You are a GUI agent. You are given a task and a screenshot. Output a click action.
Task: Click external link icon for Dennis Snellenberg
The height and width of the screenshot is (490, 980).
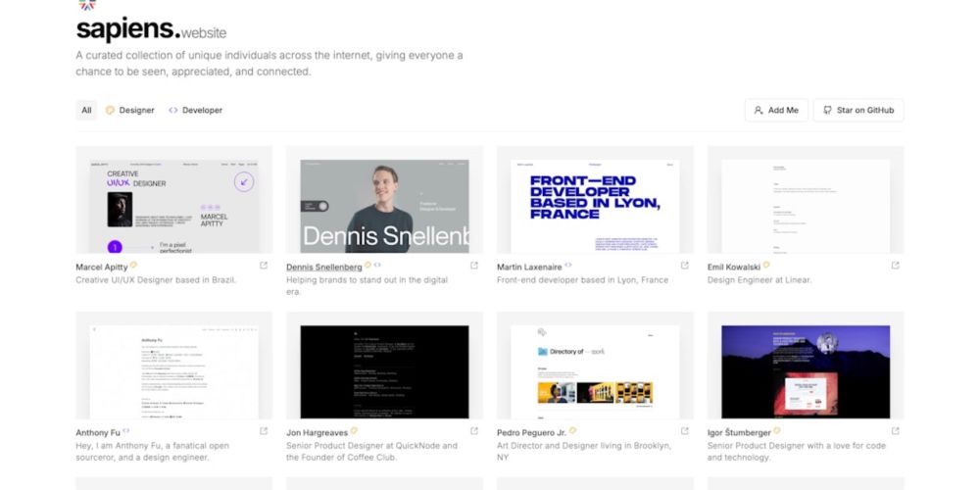[474, 266]
